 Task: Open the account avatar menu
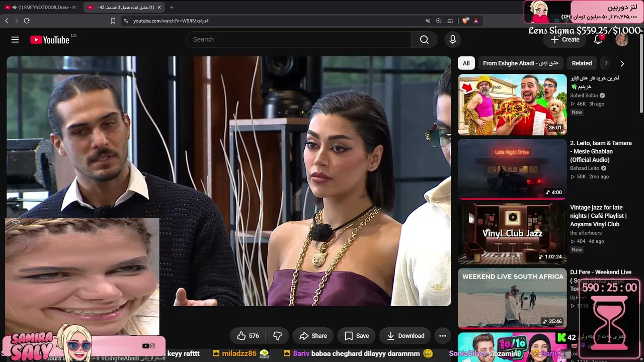tap(622, 40)
